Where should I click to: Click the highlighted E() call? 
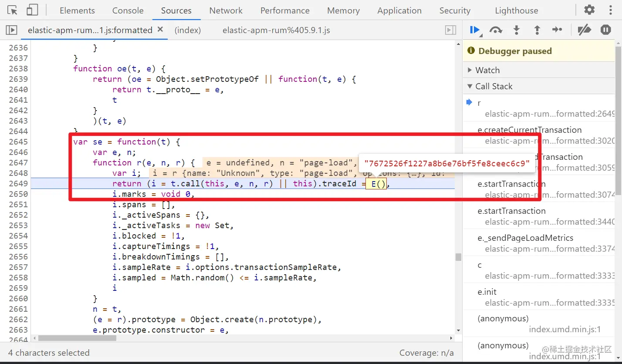(376, 184)
